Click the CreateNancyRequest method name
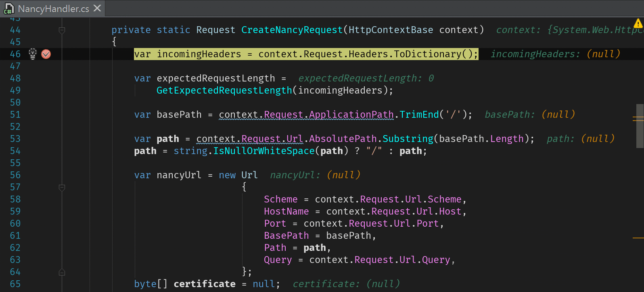The height and width of the screenshot is (292, 644). (292, 30)
